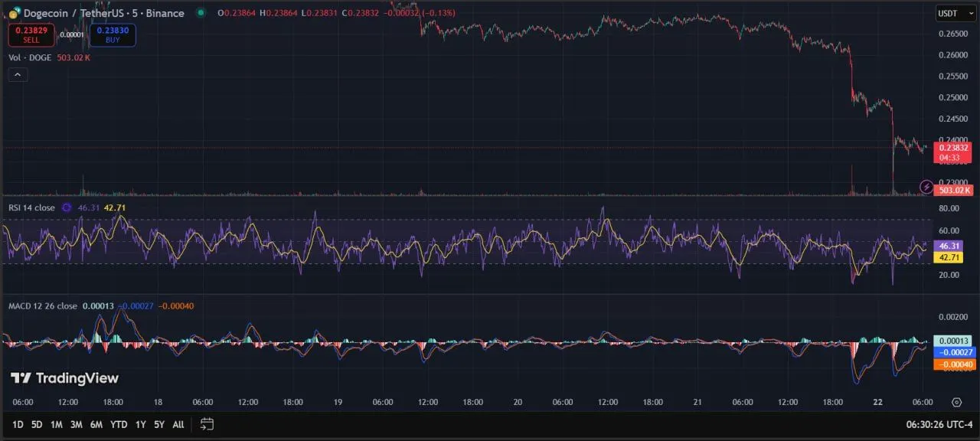Open the Go to date calendar icon
980x441 pixels.
coord(207,423)
